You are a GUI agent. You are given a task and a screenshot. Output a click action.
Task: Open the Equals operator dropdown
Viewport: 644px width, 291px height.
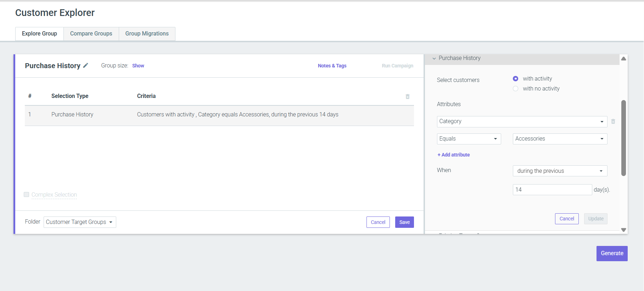pos(469,139)
